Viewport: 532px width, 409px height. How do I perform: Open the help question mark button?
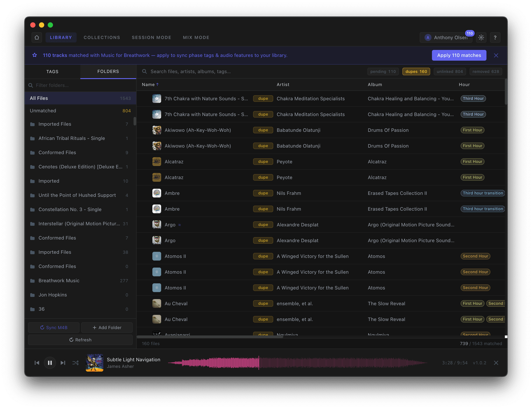point(495,37)
